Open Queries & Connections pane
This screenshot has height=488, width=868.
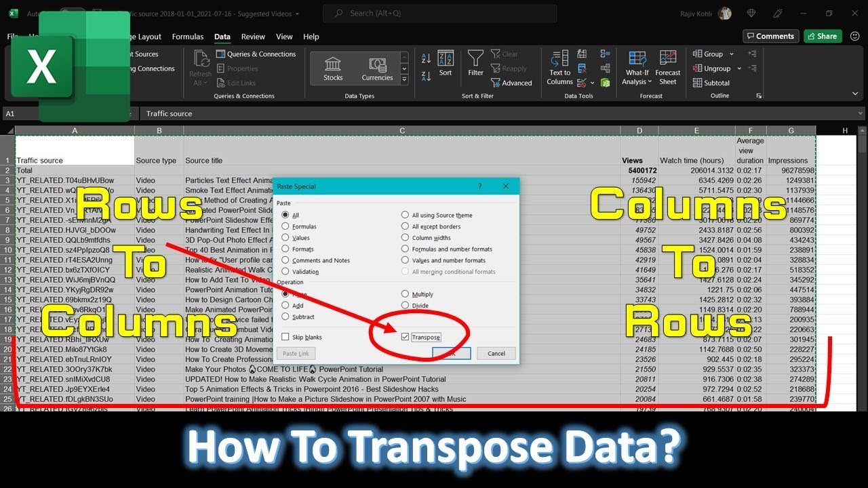click(256, 54)
